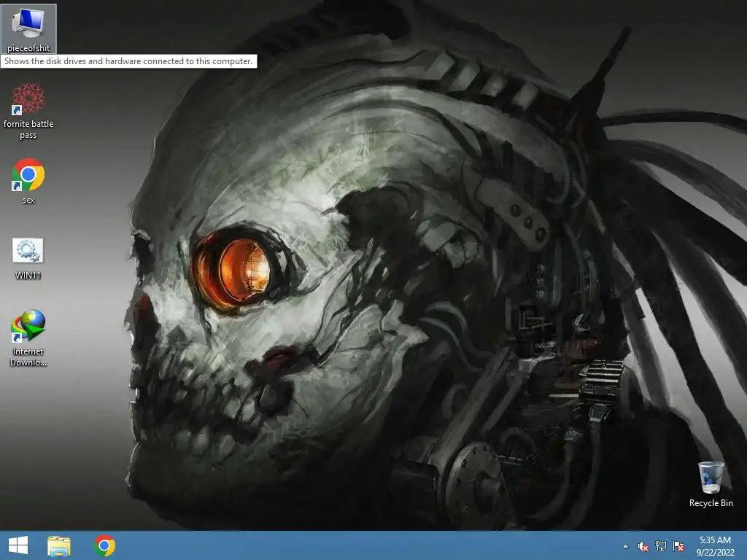Open the Action Center flag icon

(678, 546)
